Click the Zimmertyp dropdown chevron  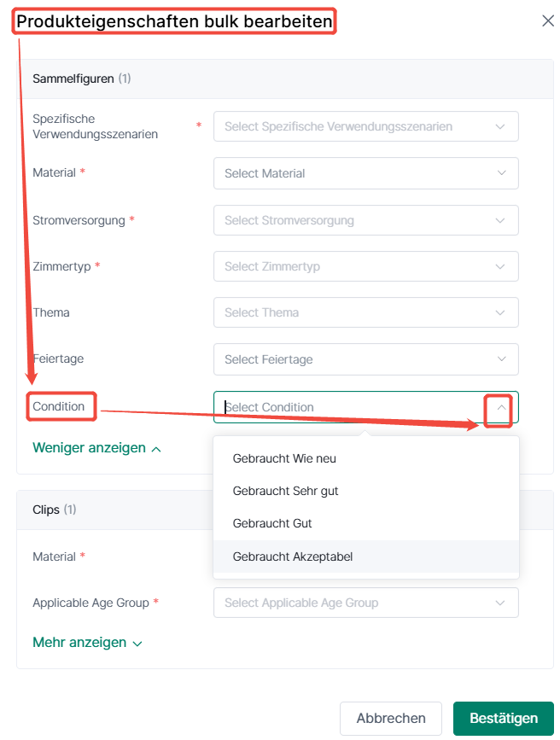point(500,266)
